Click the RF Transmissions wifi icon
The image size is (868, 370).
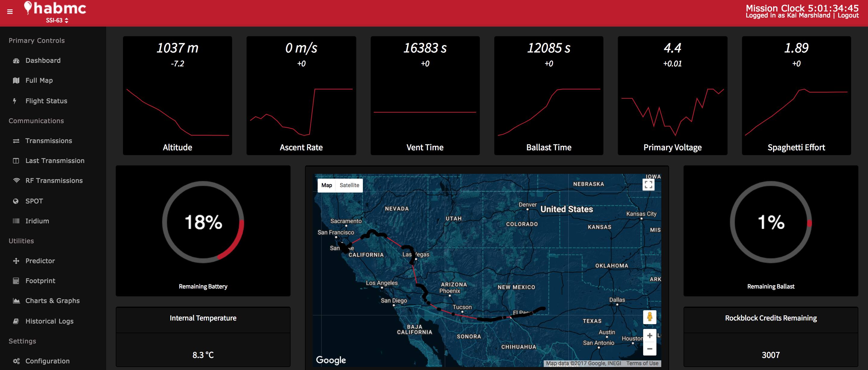tap(16, 180)
